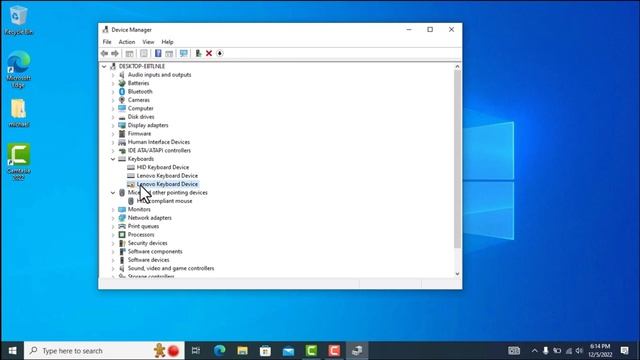The width and height of the screenshot is (640, 360).
Task: Select the Software devices category
Action: 149,260
